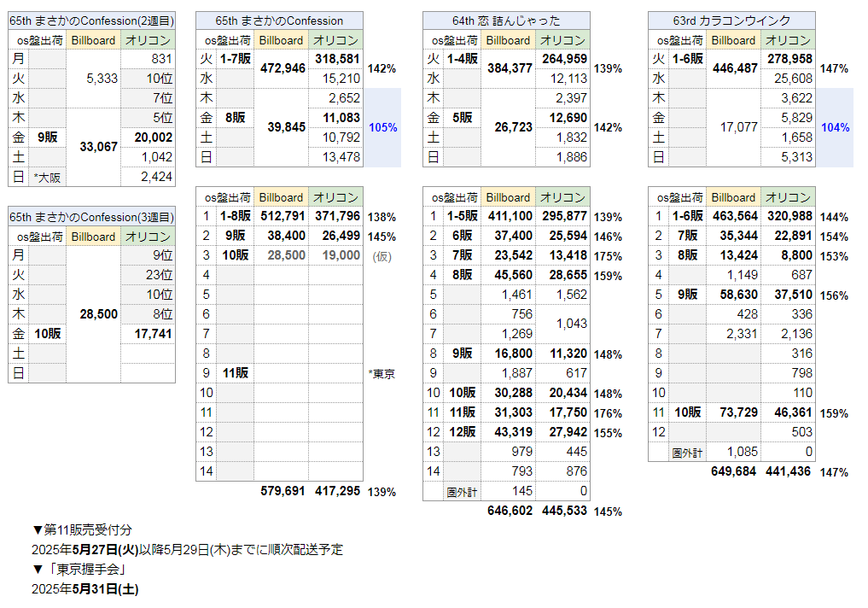Select the '(仮)' provisional marker
The height and width of the screenshot is (608, 868).
pyautogui.click(x=382, y=256)
